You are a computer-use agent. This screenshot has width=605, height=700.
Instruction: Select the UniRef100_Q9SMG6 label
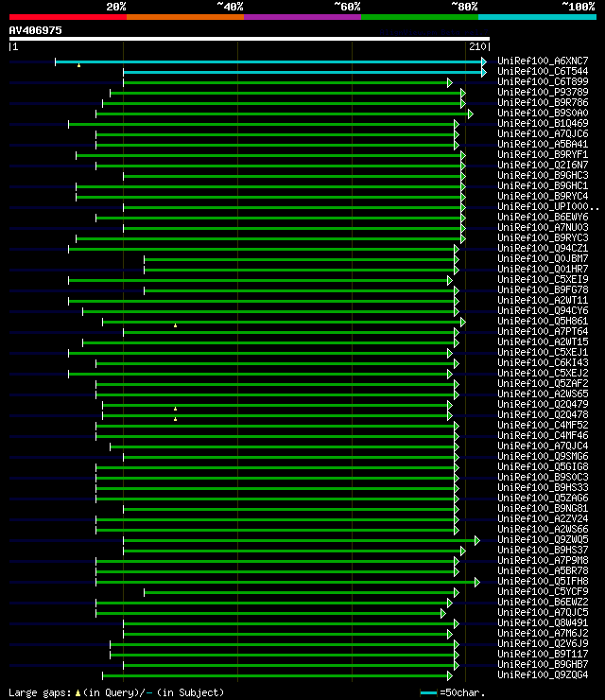tap(543, 456)
